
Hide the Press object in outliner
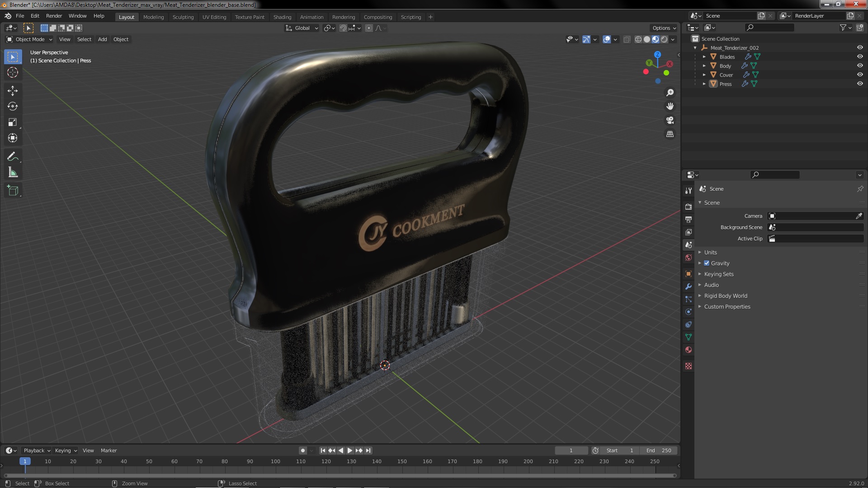click(860, 84)
